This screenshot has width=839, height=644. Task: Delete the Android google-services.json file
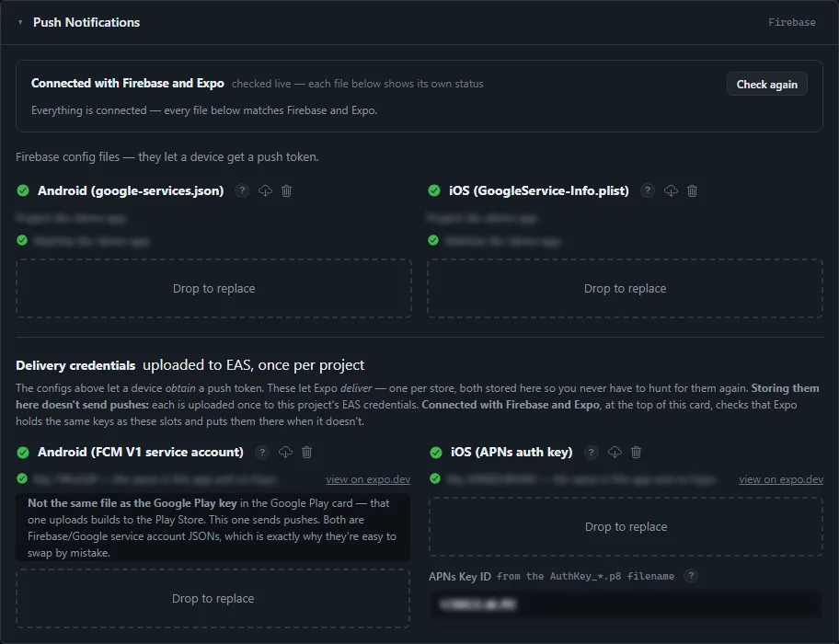(287, 190)
